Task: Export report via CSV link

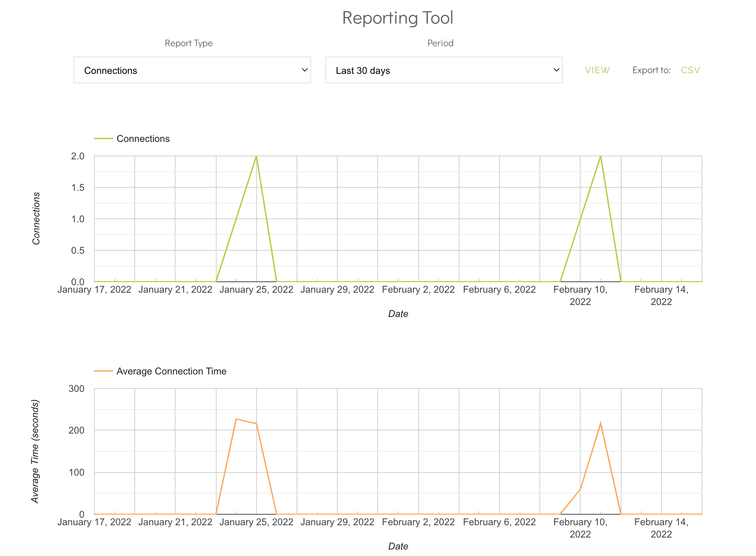Action: (x=690, y=70)
